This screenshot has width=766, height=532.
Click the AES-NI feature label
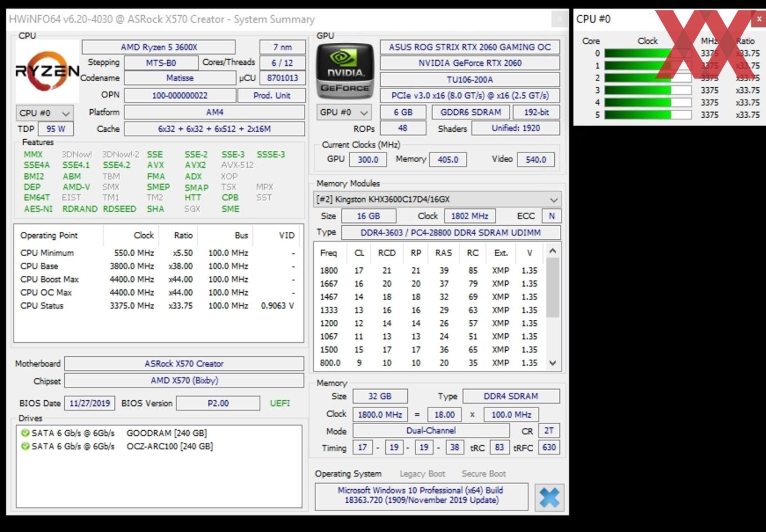tap(38, 209)
